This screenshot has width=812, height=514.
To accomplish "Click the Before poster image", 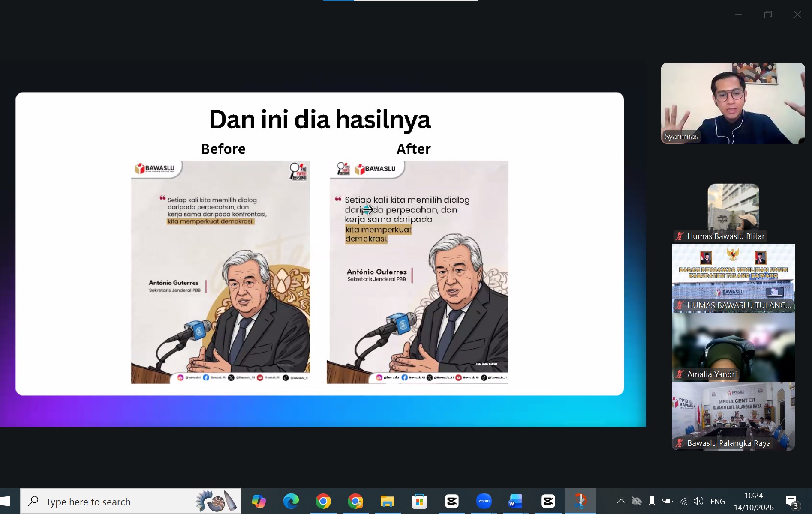I will tap(220, 272).
